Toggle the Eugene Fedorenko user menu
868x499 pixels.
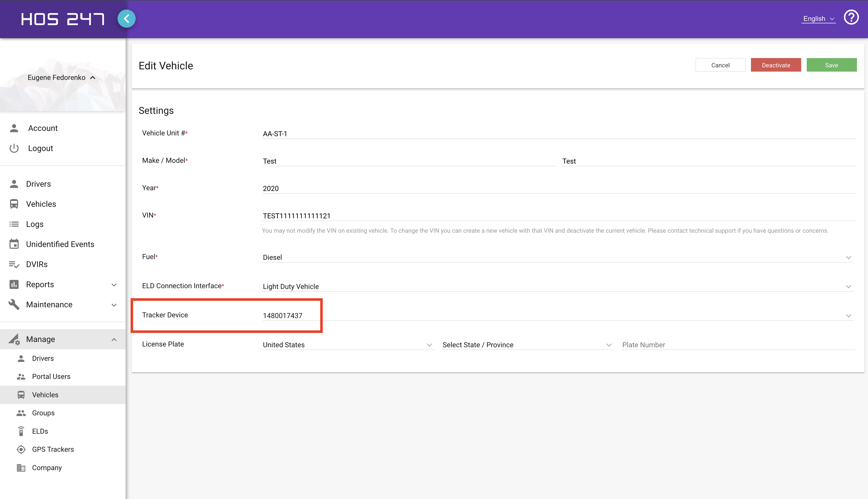62,78
